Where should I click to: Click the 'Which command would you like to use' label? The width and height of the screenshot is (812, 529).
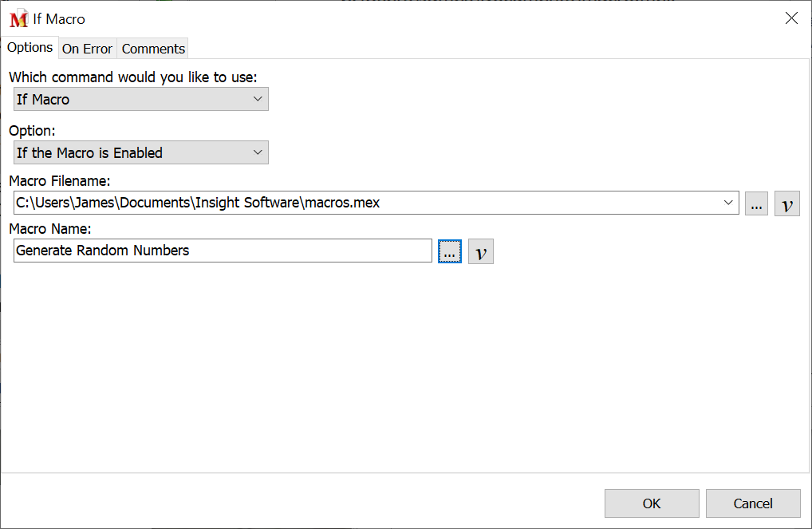[132, 77]
